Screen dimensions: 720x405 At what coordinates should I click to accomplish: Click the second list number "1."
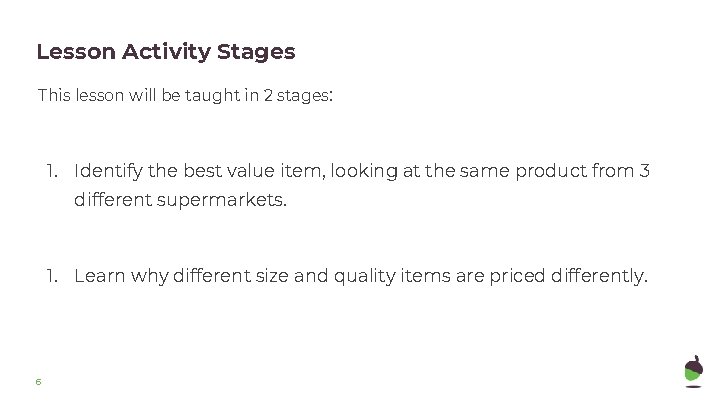pyautogui.click(x=52, y=275)
